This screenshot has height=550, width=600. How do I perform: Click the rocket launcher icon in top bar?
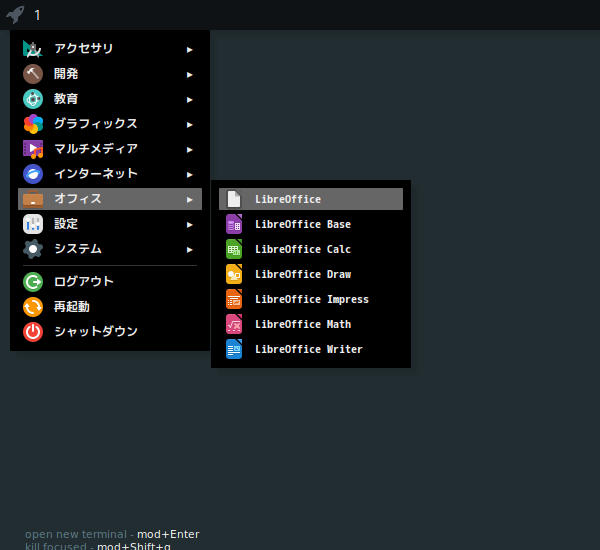[x=15, y=15]
